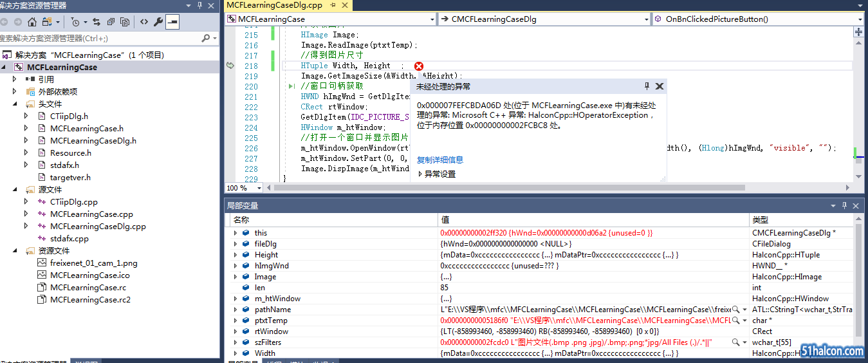
Task: Expand the Image variable row
Action: tap(235, 277)
